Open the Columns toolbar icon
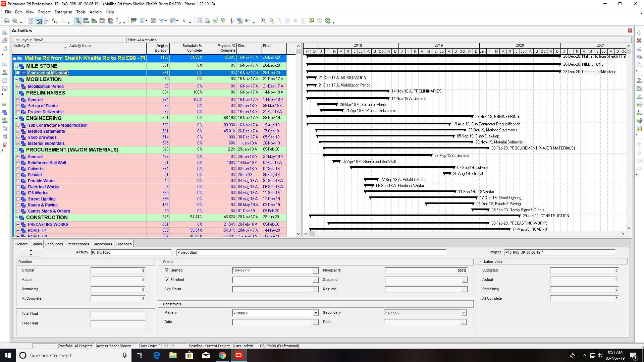 click(142, 21)
